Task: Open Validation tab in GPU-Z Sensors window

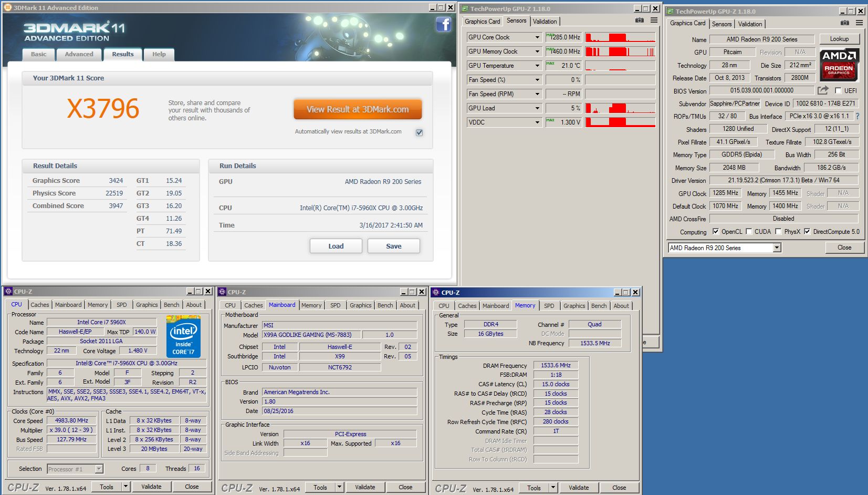Action: (545, 22)
